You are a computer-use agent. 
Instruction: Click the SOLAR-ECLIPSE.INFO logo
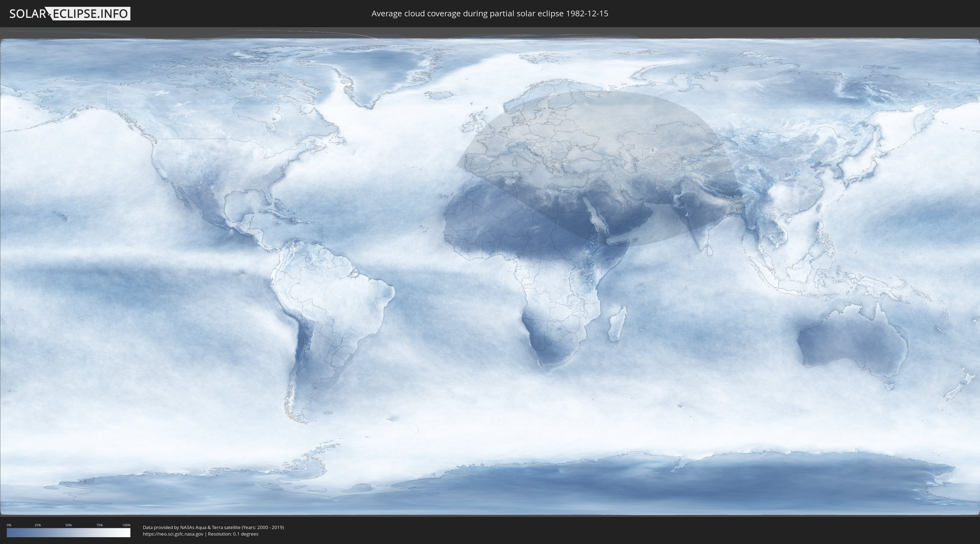click(70, 14)
